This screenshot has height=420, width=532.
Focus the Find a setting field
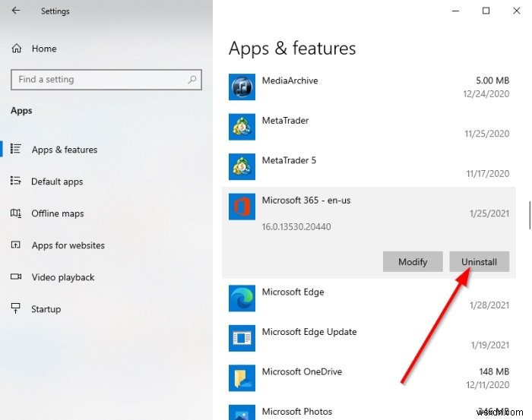(x=106, y=80)
